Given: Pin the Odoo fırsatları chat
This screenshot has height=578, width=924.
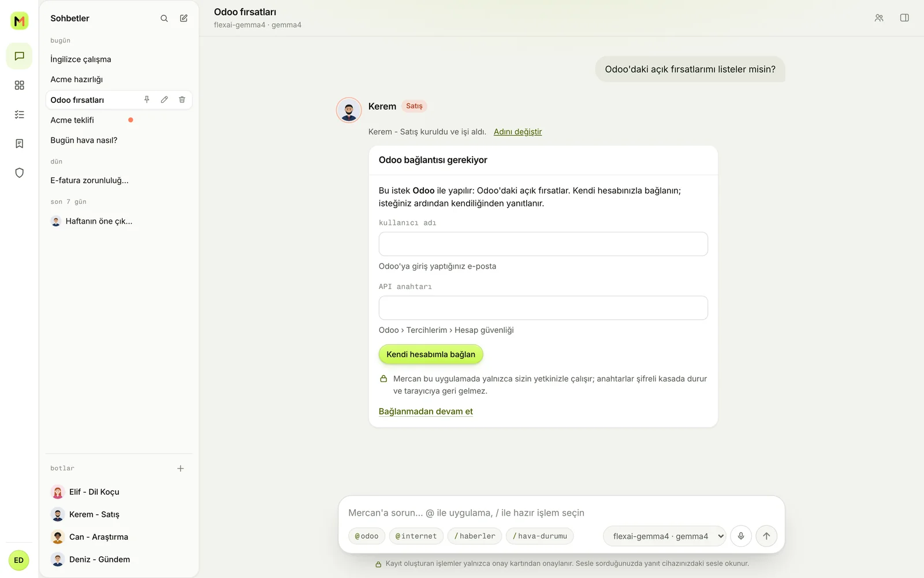Looking at the screenshot, I should click(147, 99).
